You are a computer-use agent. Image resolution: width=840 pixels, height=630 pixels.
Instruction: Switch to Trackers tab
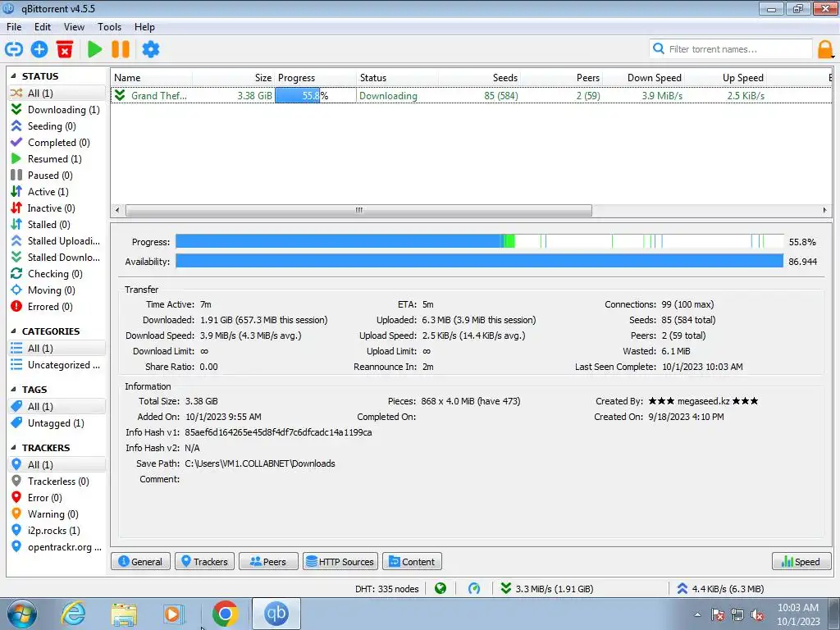click(x=204, y=561)
